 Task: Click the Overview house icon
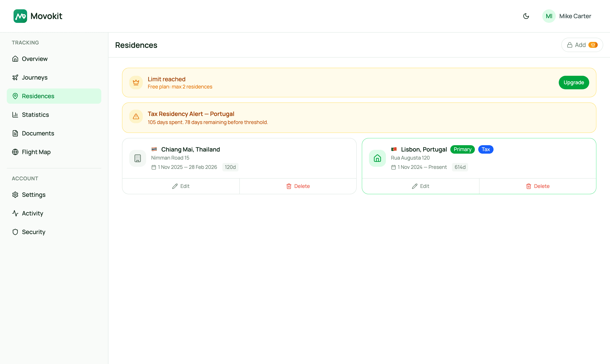pyautogui.click(x=15, y=59)
